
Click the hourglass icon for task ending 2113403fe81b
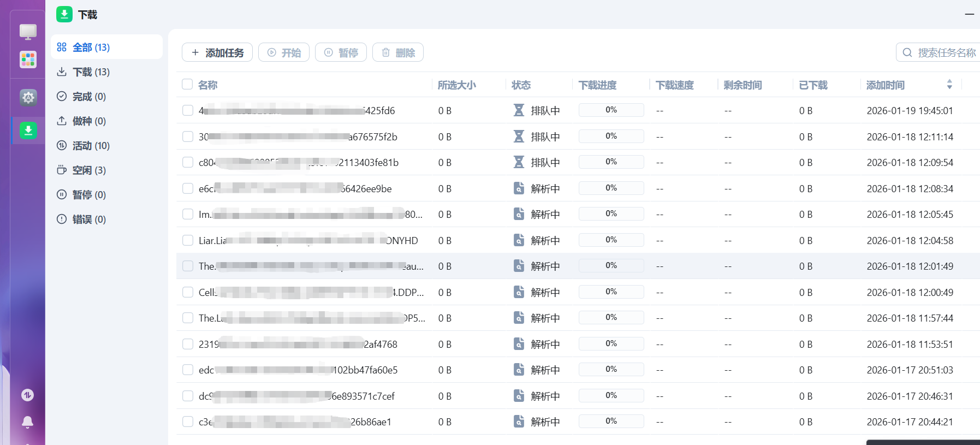519,162
